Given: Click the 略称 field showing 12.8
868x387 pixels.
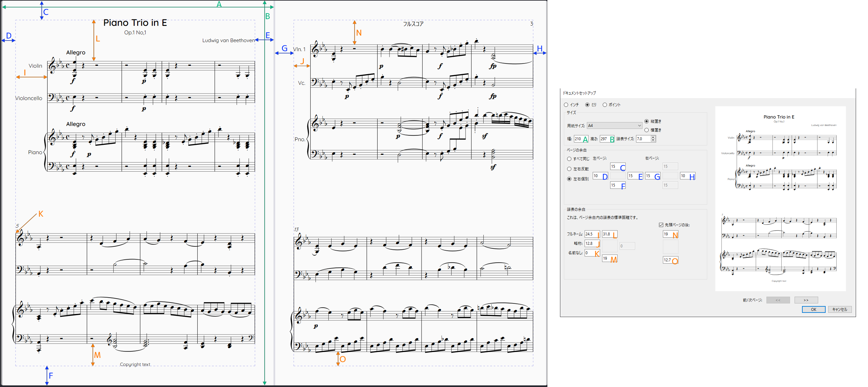Looking at the screenshot, I should tap(592, 244).
